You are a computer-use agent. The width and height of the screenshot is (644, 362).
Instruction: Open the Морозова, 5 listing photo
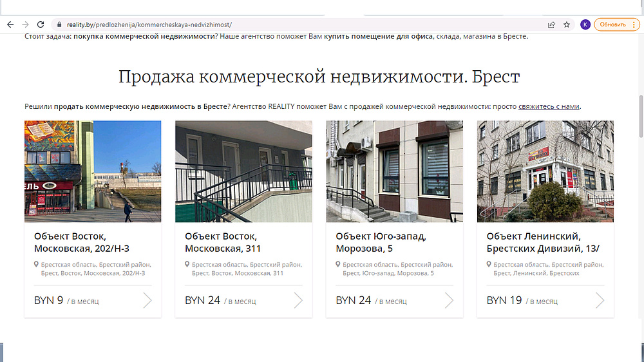tap(394, 171)
